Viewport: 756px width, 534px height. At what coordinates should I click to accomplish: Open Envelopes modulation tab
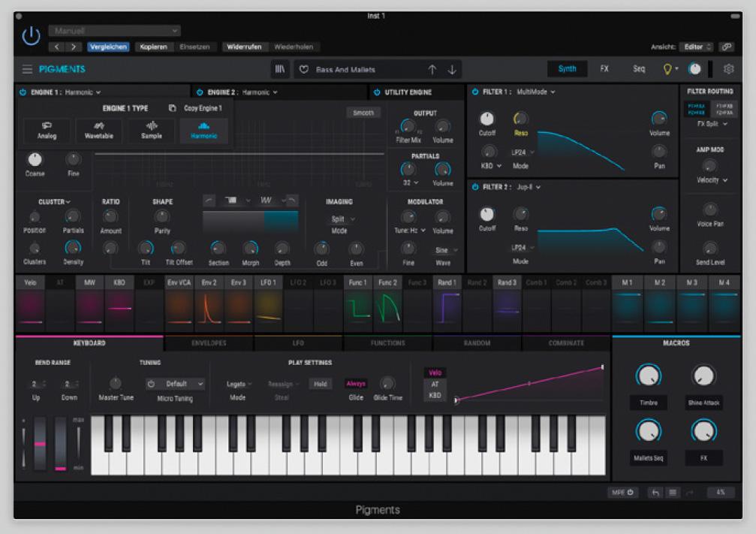click(x=209, y=343)
